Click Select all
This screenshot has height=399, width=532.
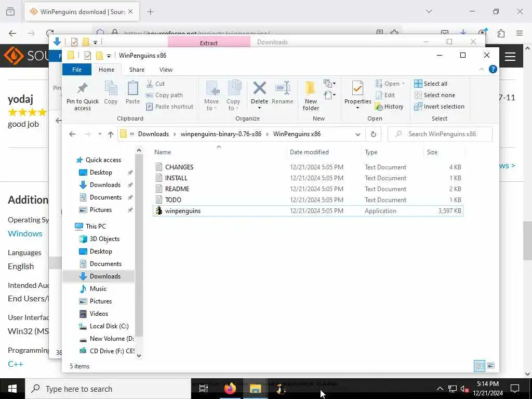(x=431, y=84)
